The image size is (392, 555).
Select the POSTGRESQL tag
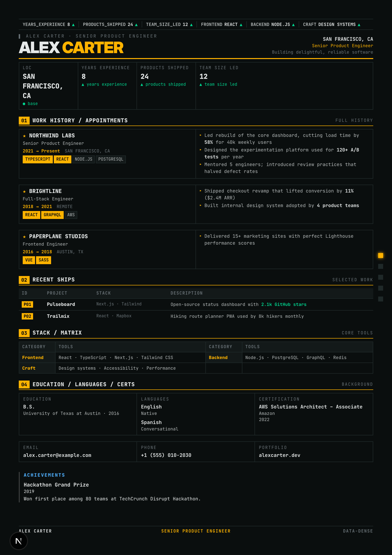coord(111,159)
